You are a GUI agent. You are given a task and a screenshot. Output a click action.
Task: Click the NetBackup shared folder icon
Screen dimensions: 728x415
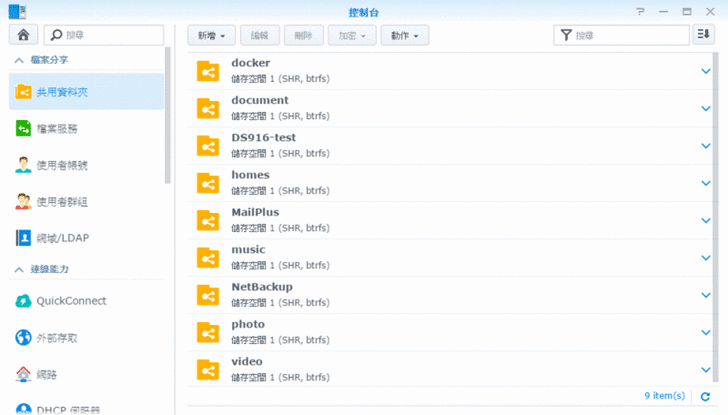pyautogui.click(x=208, y=295)
